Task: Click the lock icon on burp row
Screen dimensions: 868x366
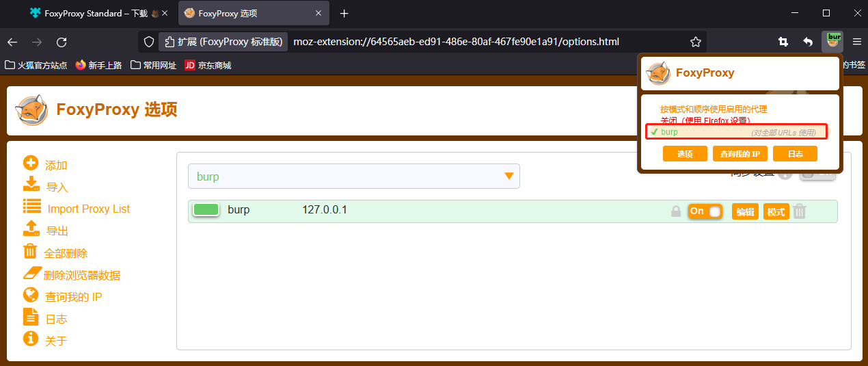Action: click(676, 212)
